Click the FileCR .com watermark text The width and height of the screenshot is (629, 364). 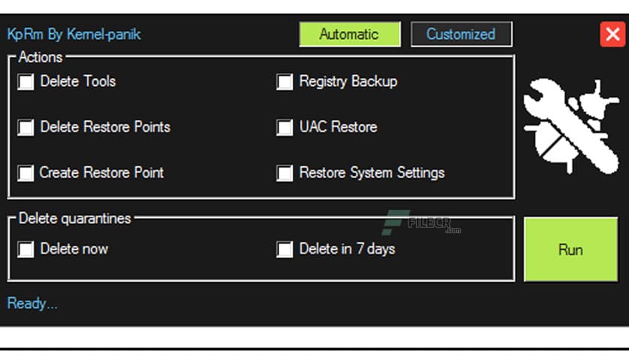pyautogui.click(x=453, y=230)
